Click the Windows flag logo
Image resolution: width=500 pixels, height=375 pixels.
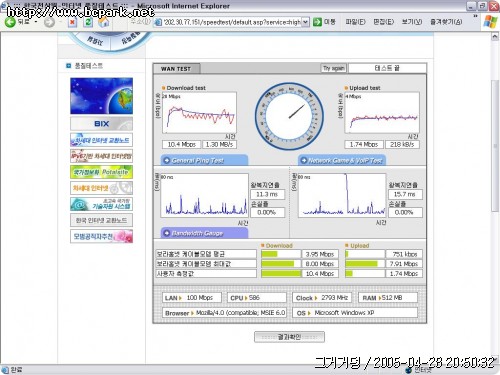click(490, 22)
